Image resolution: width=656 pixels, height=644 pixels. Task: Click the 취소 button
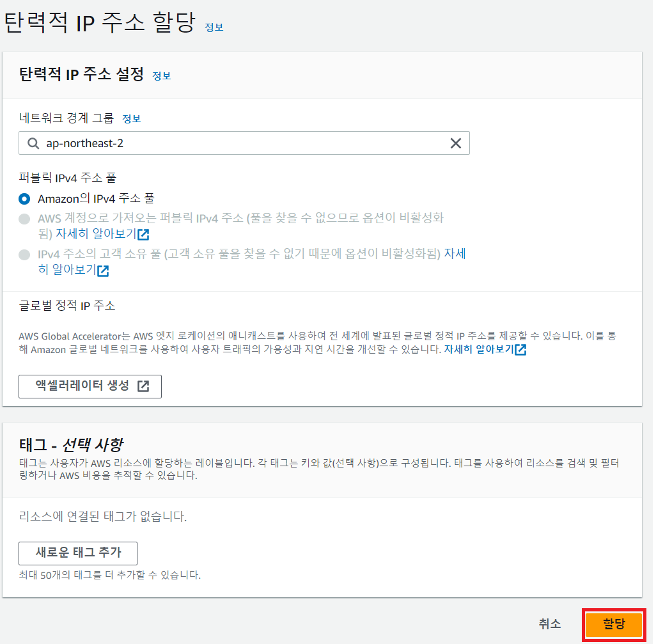coord(549,624)
